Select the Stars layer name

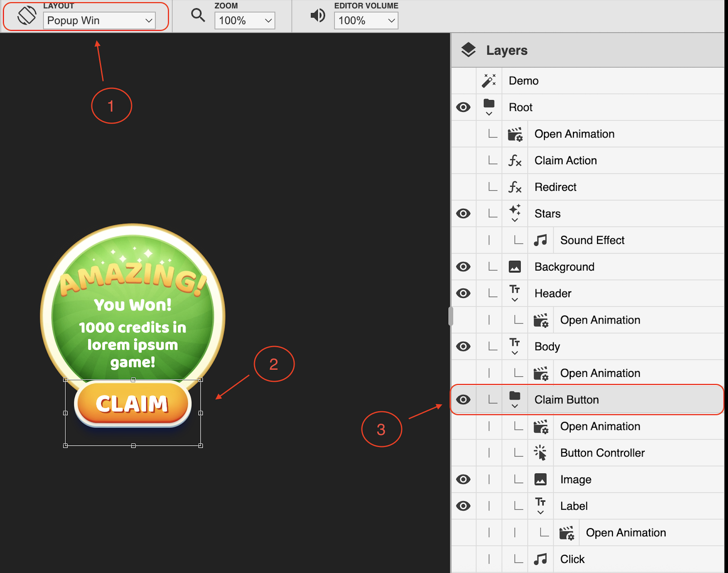[547, 213]
